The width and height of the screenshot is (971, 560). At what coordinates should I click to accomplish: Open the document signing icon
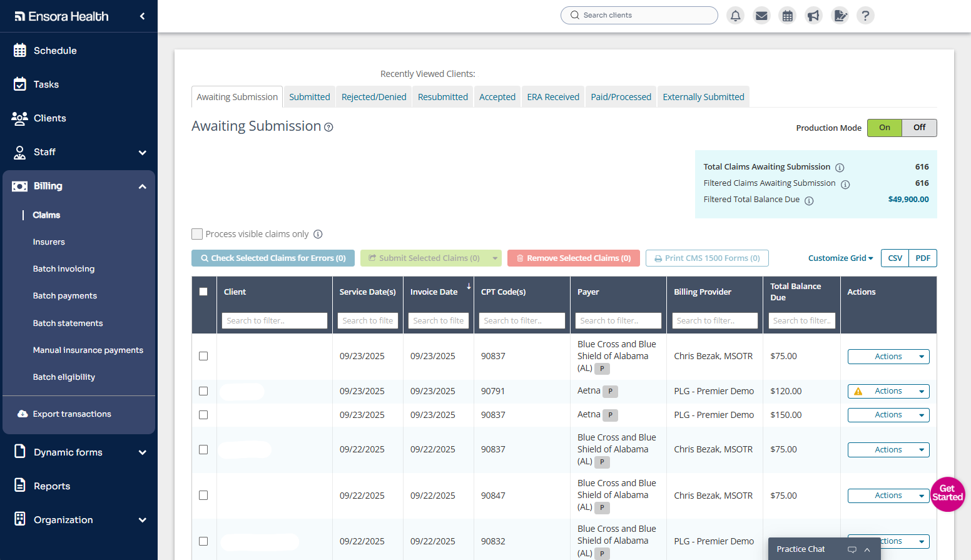(x=840, y=15)
